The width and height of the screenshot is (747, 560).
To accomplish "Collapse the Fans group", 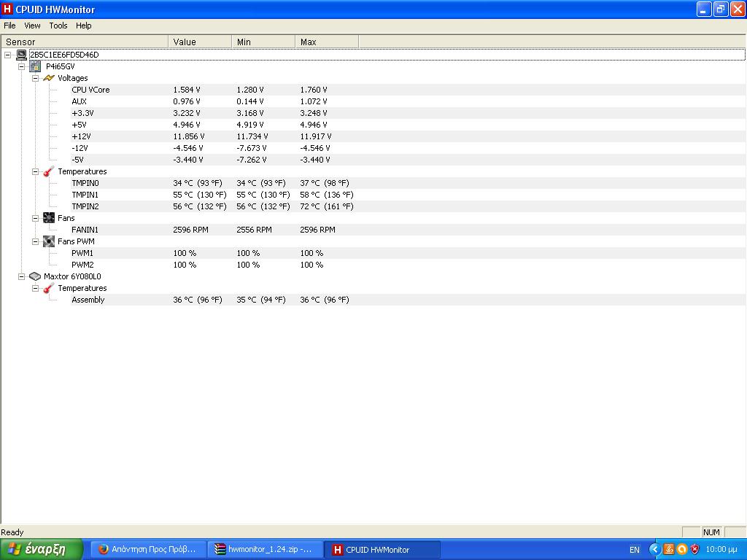I will coord(35,218).
